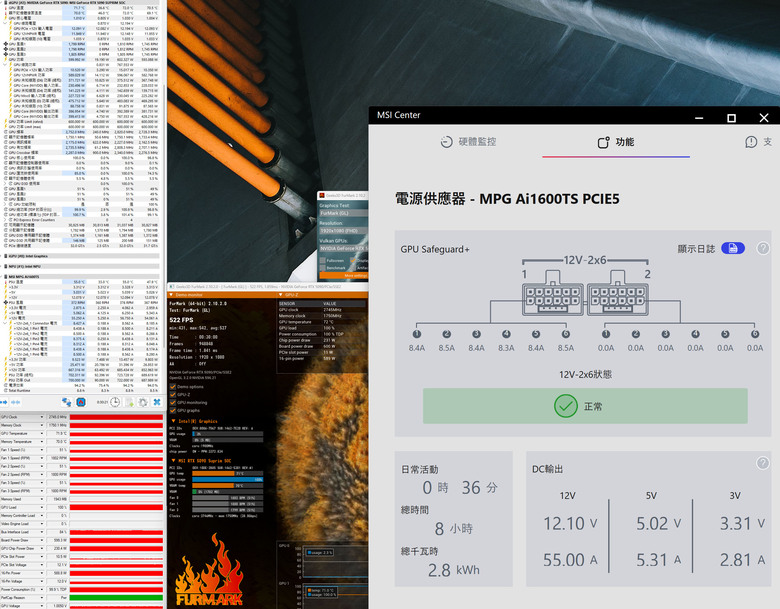Viewport: 780px width, 609px height.
Task: Open Resolution 1920x1080 dropdown in FurMark
Action: [343, 231]
